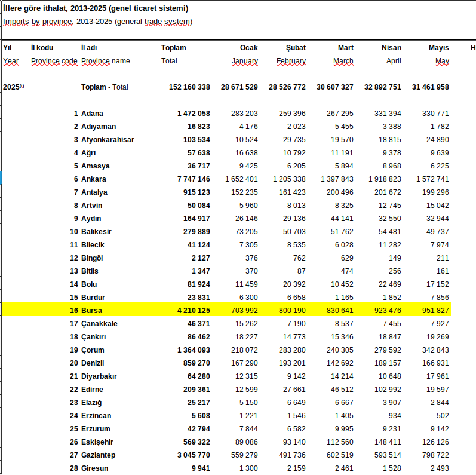This screenshot has width=476, height=475.
Task: Click the "Ocak" month header
Action: [x=248, y=48]
